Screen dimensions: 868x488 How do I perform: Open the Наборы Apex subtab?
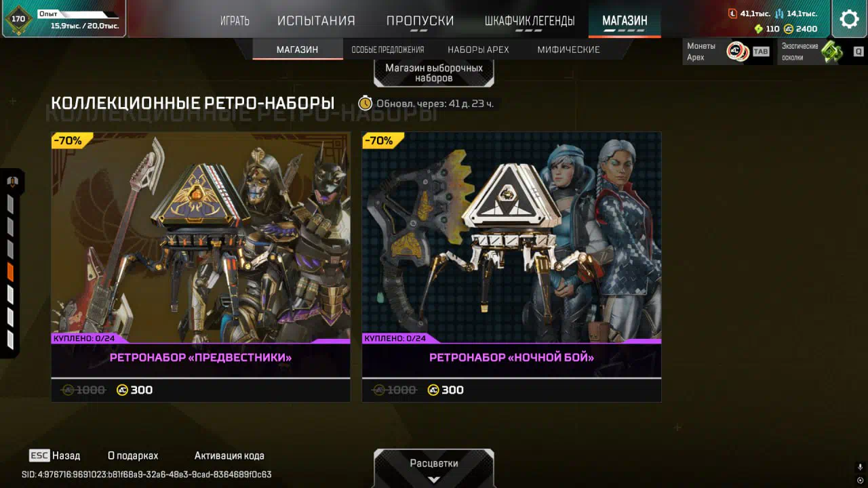(478, 49)
